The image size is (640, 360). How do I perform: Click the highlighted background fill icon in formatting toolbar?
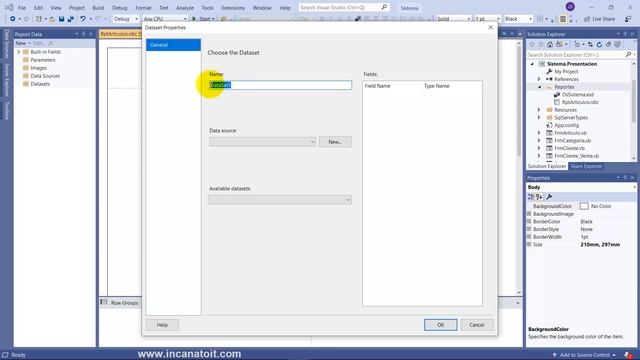pyautogui.click(x=563, y=19)
